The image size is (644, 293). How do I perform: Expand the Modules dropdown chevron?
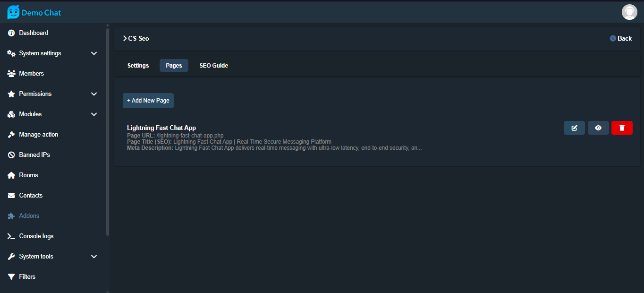[x=94, y=114]
